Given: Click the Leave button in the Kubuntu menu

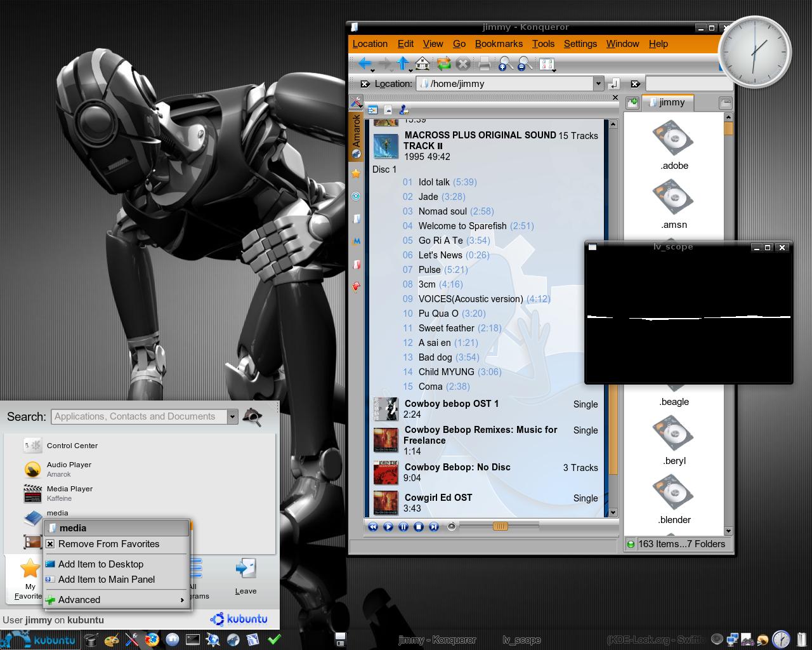Looking at the screenshot, I should point(246,578).
